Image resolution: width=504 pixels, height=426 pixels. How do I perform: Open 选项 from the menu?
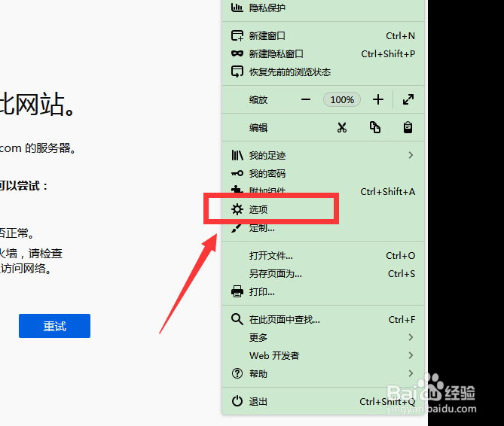click(323, 209)
